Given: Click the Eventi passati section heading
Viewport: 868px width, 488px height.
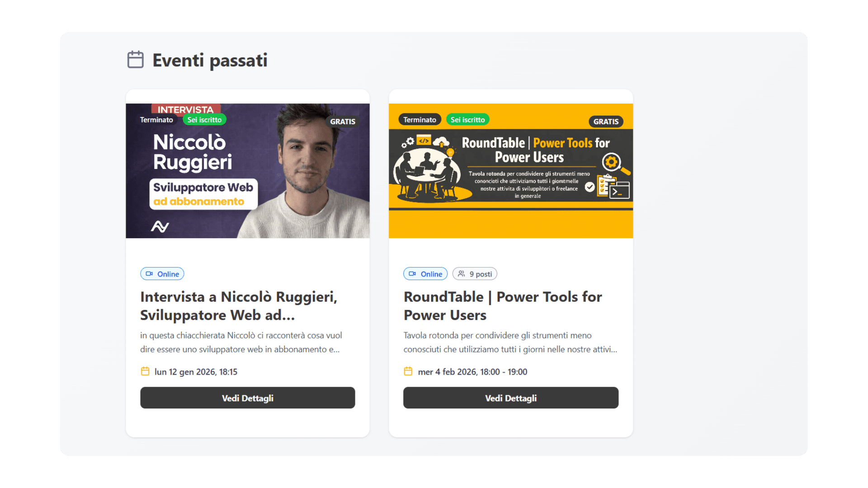Looking at the screenshot, I should (x=210, y=60).
